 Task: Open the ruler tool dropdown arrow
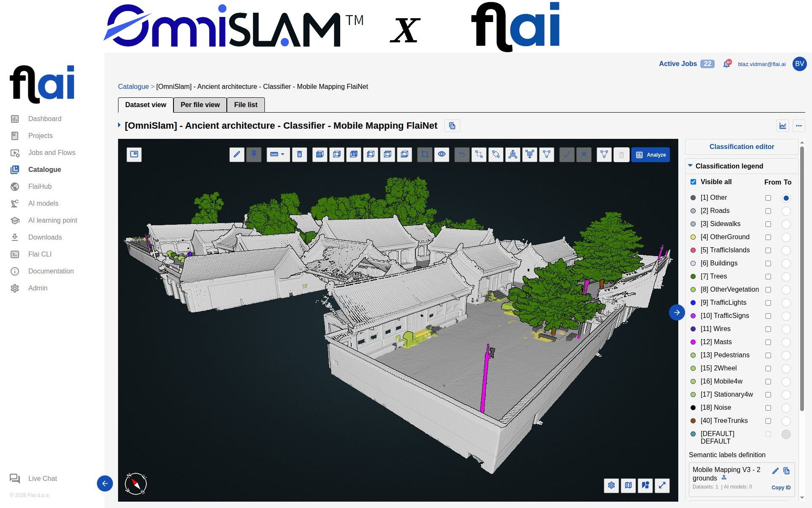click(283, 155)
